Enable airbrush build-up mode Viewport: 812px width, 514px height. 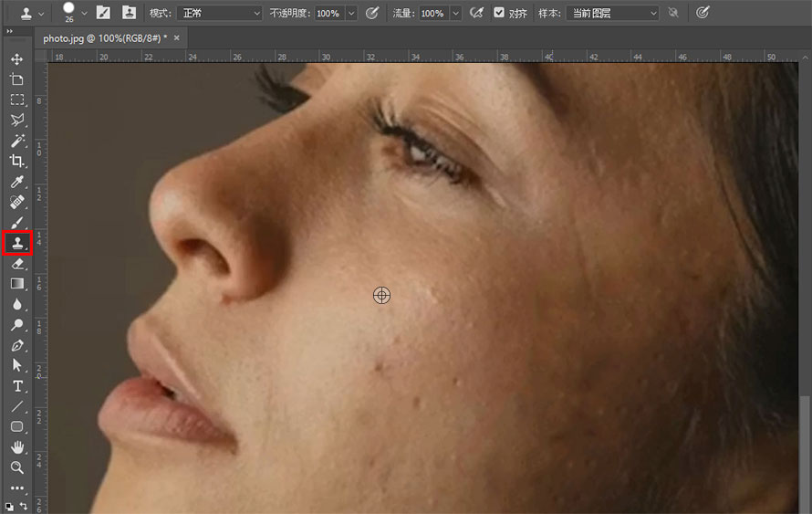476,13
